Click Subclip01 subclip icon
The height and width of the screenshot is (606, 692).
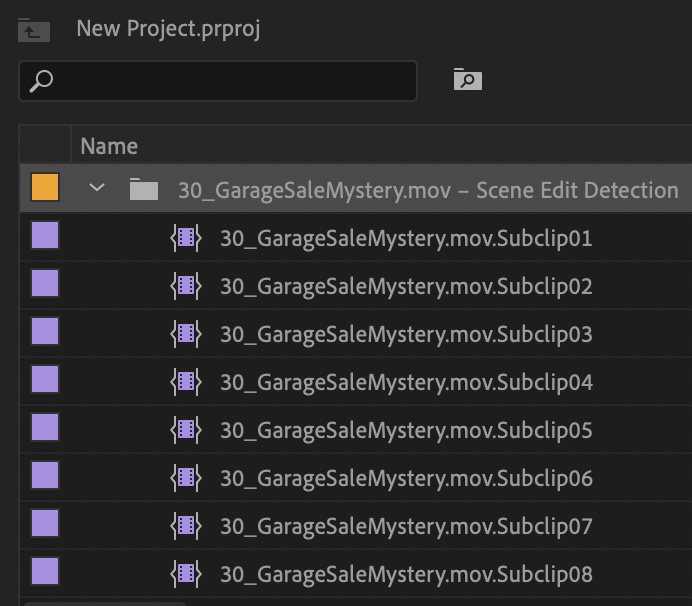(x=186, y=238)
